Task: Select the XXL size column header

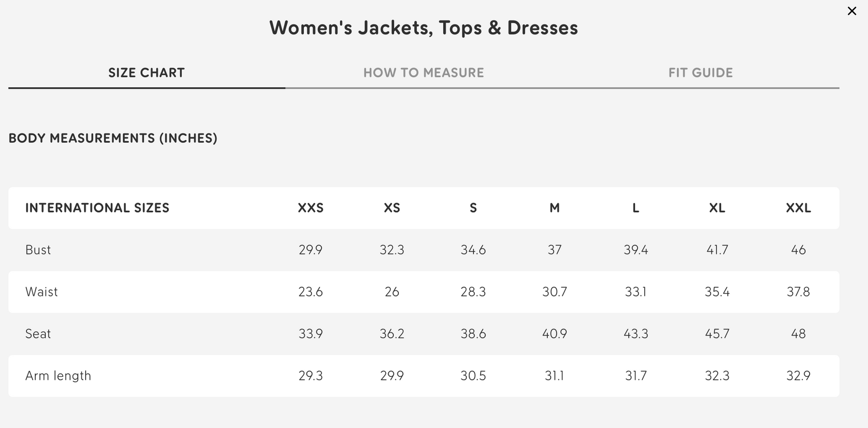Action: click(798, 208)
